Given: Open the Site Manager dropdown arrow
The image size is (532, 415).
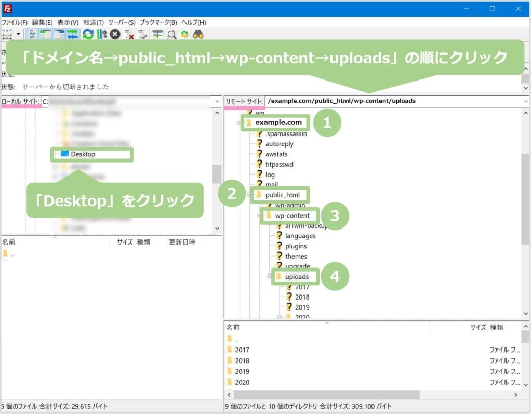Looking at the screenshot, I should coord(18,34).
